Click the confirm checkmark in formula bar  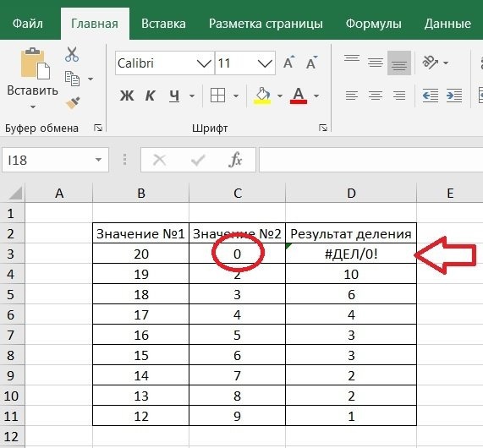pos(198,160)
